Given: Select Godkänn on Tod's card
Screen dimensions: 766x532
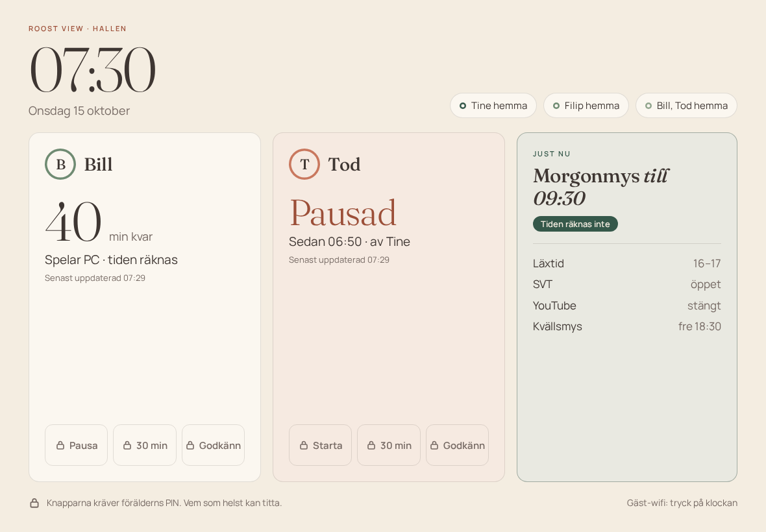Looking at the screenshot, I should pos(457,445).
